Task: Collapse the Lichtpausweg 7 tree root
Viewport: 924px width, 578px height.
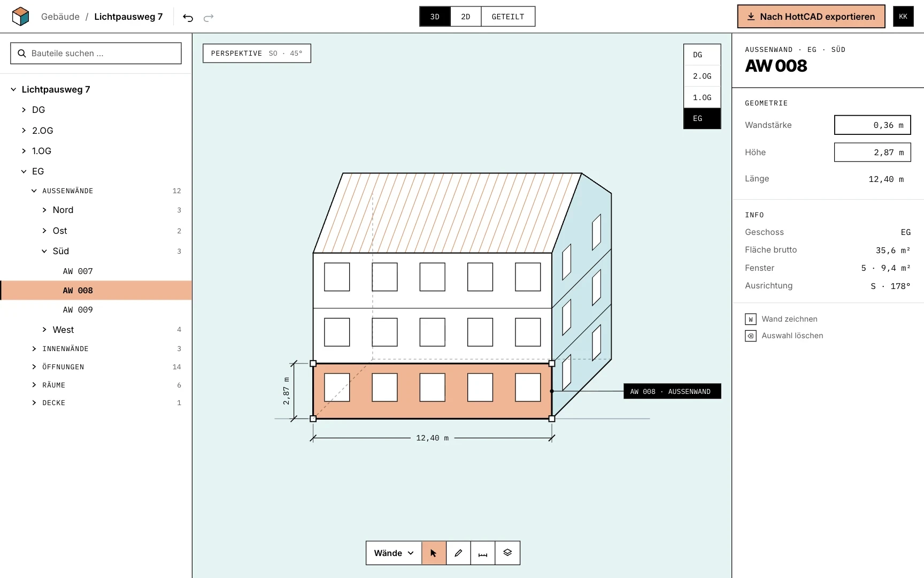Action: [13, 89]
